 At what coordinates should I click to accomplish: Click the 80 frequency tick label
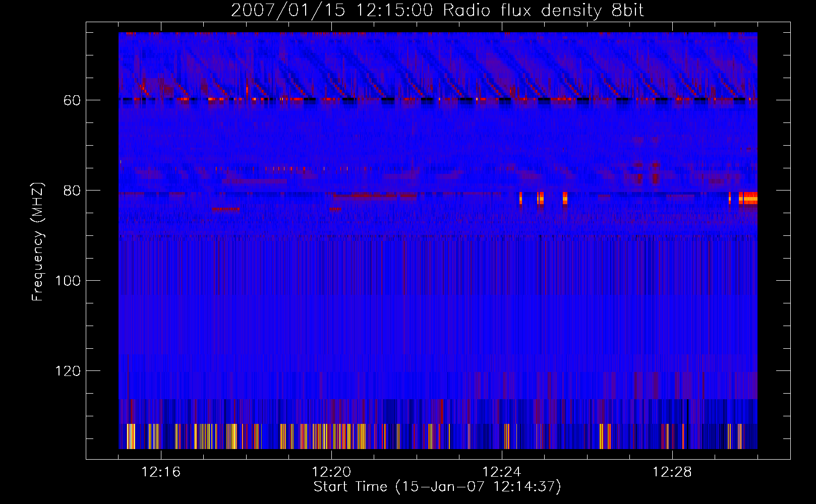pos(72,191)
